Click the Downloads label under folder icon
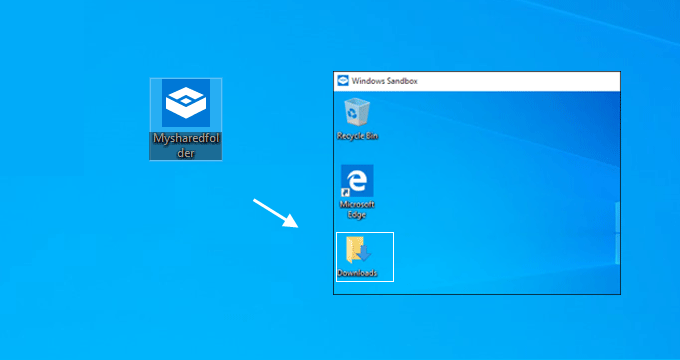 [x=357, y=273]
